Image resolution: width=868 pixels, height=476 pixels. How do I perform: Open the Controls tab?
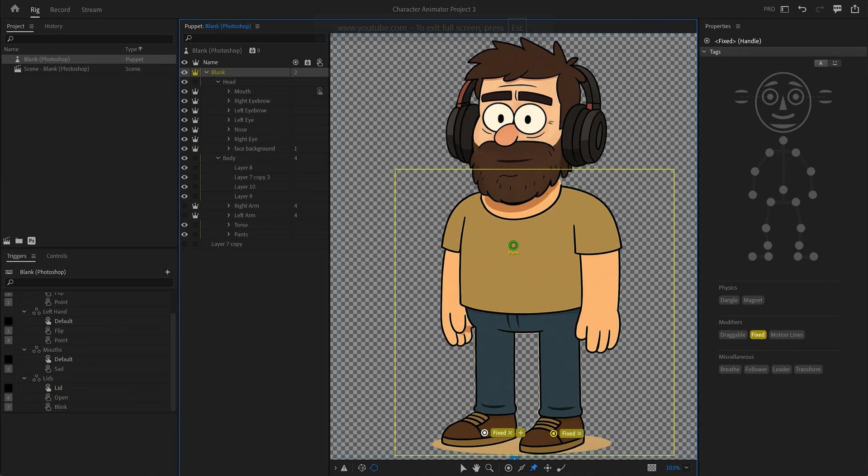point(57,256)
